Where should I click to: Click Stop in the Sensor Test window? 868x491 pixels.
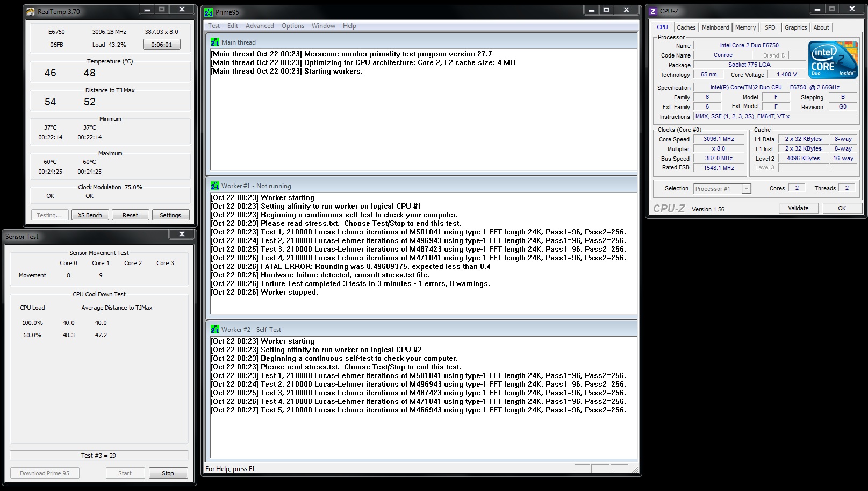[168, 473]
